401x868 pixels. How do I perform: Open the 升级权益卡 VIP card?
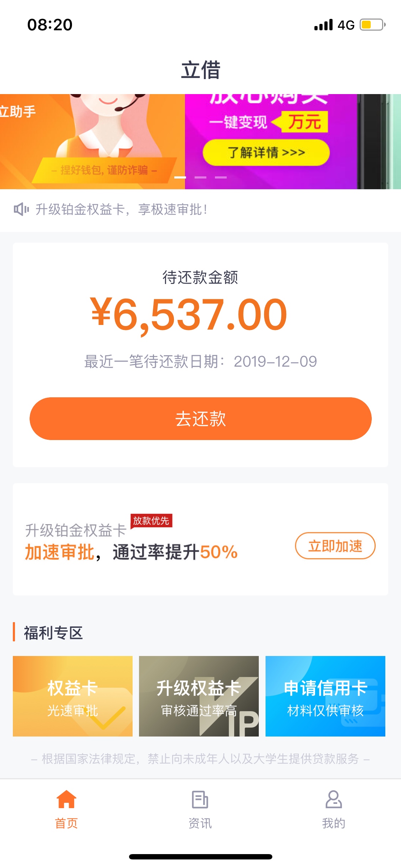[x=199, y=696]
